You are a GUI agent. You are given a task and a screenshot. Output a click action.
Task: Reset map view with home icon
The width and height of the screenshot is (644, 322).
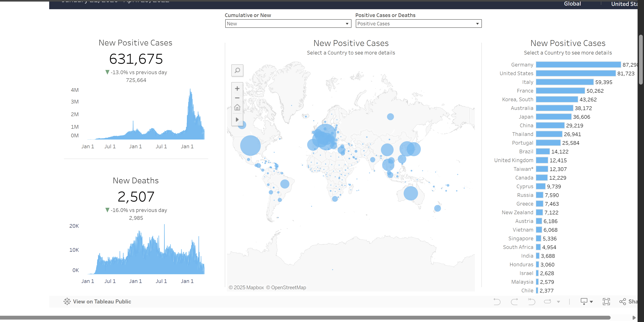(237, 108)
